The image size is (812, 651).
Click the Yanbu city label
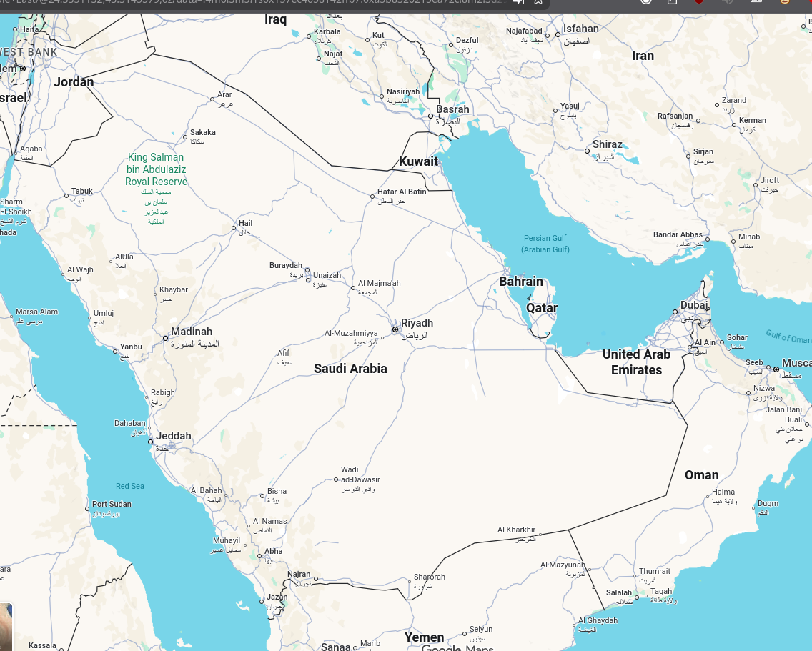131,347
